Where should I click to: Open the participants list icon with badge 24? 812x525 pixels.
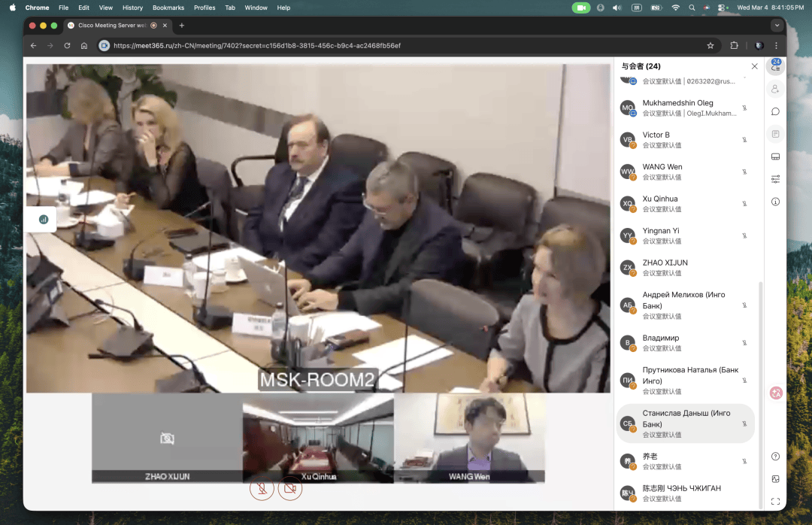pyautogui.click(x=775, y=67)
